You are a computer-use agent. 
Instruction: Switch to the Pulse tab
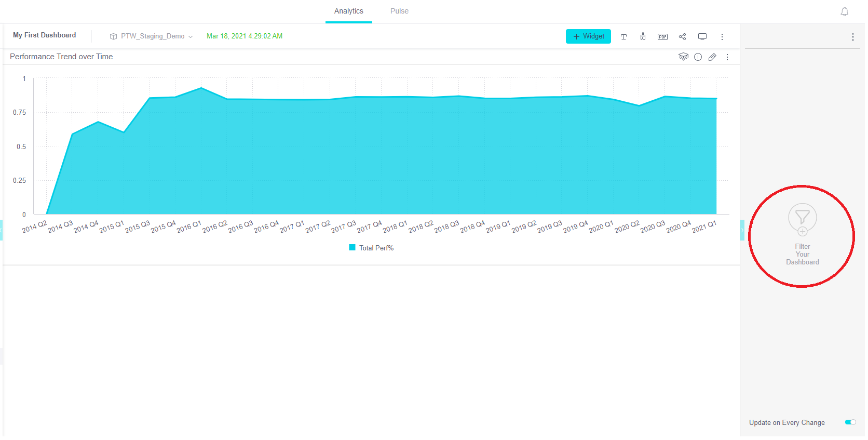(399, 11)
